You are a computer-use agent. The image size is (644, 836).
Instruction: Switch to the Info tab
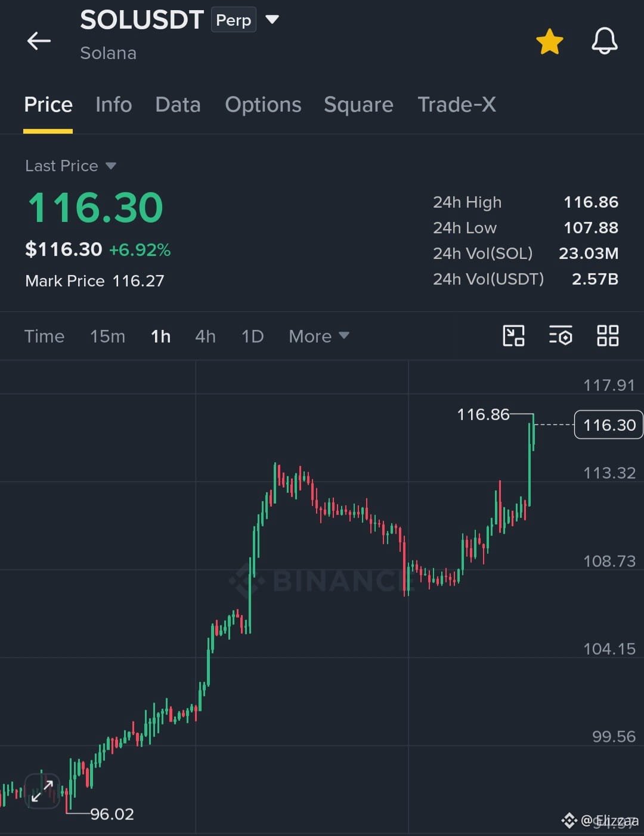[113, 105]
